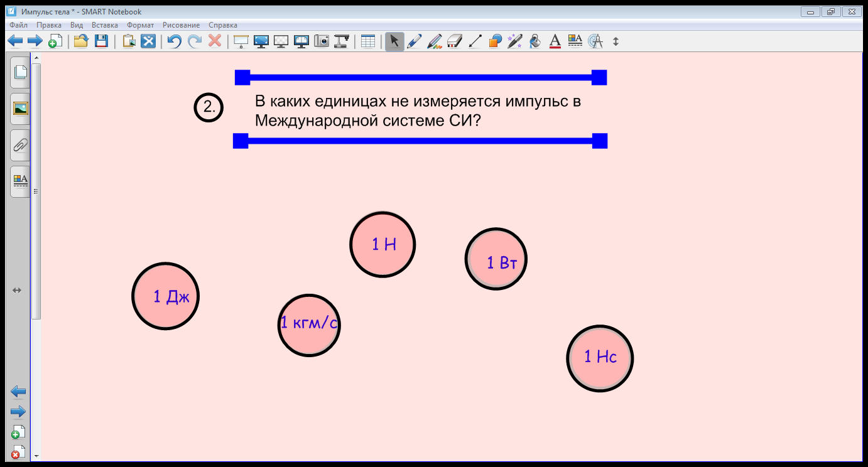
Task: Select the answer circle 1 Н
Action: coord(382,244)
